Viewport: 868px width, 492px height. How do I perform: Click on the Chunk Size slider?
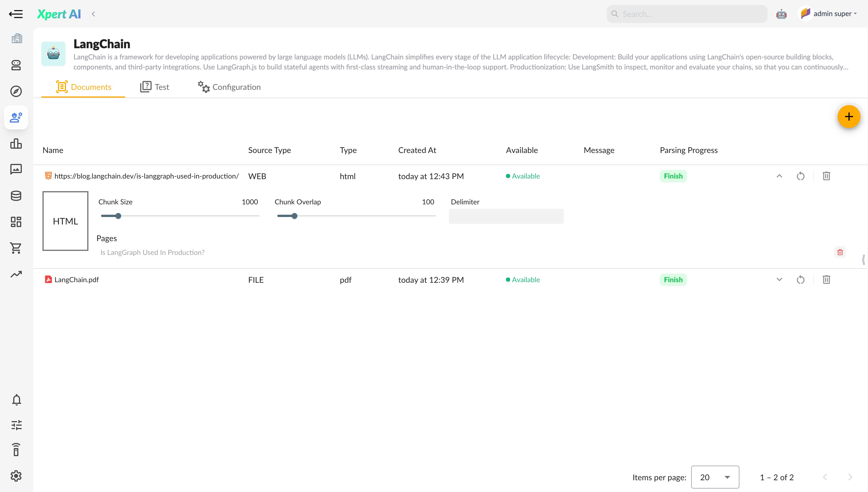point(180,216)
